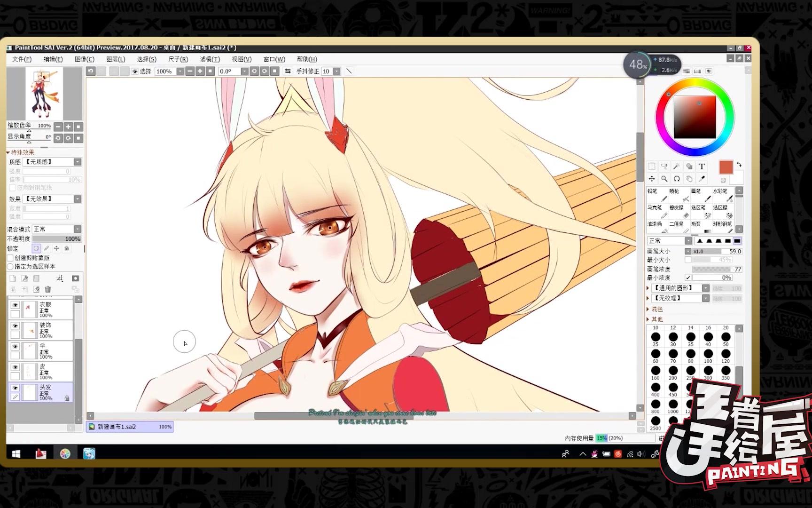
Task: Open the 图层(L) menu
Action: (116, 59)
